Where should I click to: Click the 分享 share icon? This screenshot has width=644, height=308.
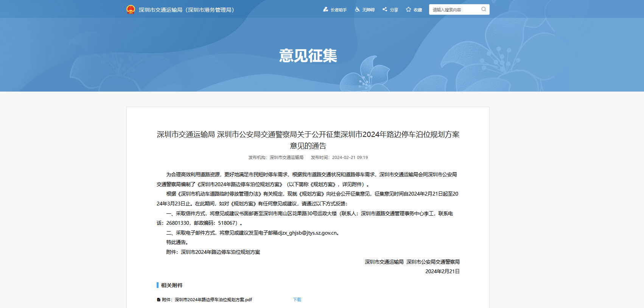[x=385, y=9]
